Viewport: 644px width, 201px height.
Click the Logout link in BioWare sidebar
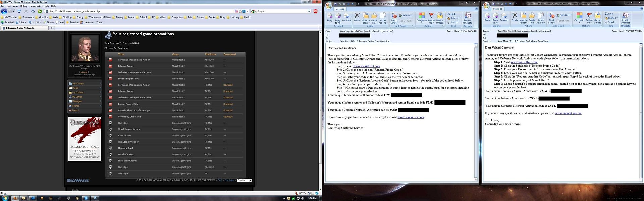pyautogui.click(x=76, y=110)
